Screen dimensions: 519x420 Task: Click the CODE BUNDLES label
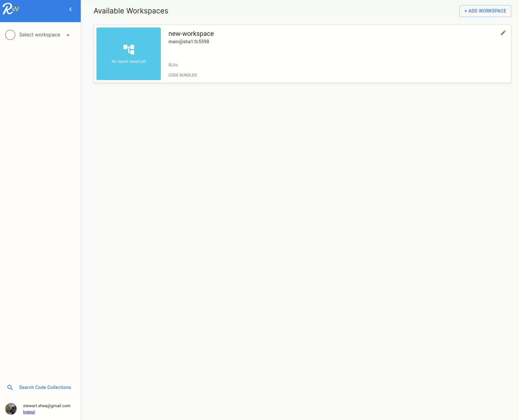coord(183,75)
